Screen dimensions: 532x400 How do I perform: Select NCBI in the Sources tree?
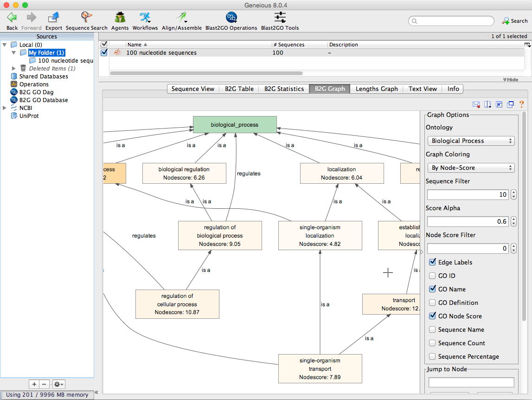pyautogui.click(x=26, y=108)
